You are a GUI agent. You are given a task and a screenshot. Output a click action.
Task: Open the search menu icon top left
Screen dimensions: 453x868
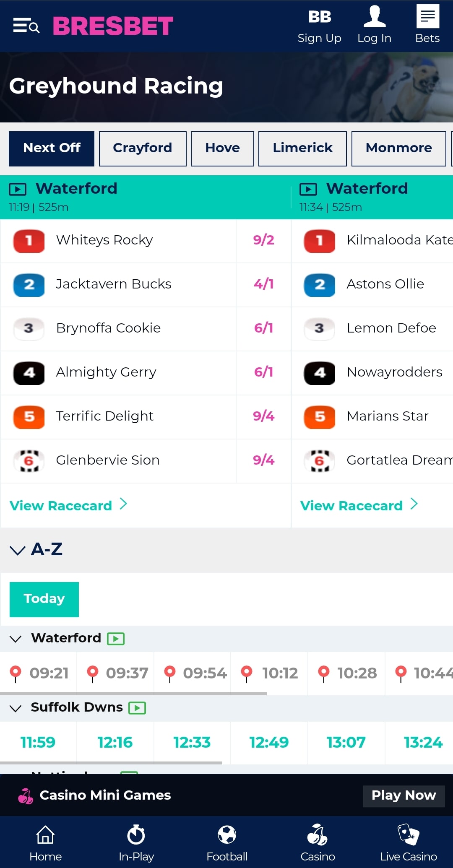pos(26,26)
